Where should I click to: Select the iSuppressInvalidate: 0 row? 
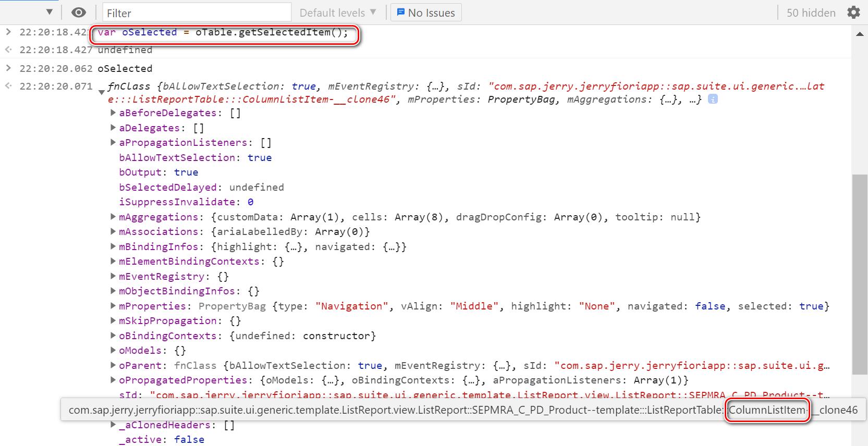tap(186, 202)
